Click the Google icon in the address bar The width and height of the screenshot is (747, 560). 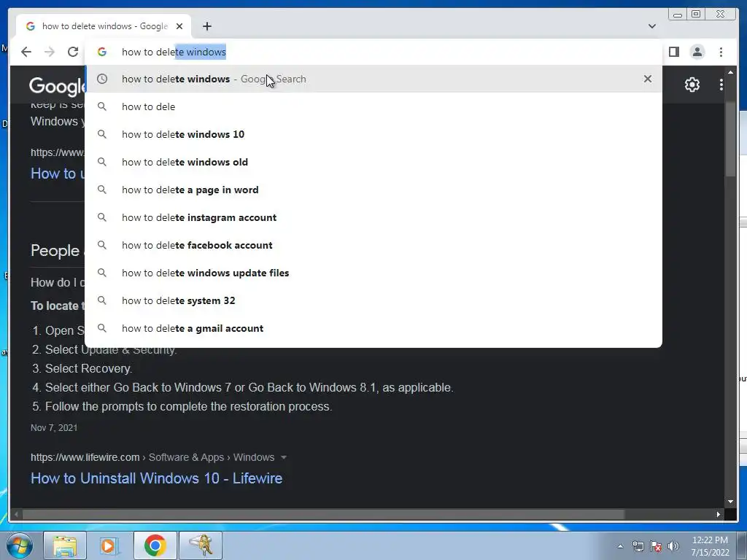pos(102,52)
